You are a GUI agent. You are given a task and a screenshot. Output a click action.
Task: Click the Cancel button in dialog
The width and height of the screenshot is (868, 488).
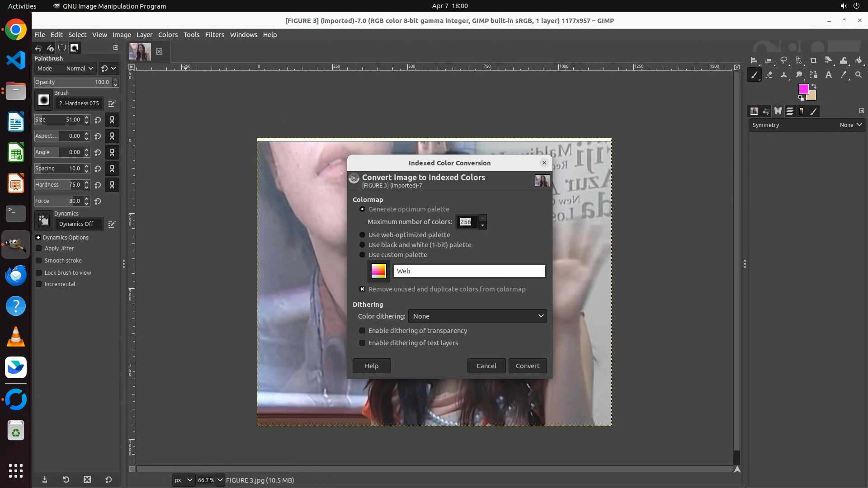pos(486,366)
